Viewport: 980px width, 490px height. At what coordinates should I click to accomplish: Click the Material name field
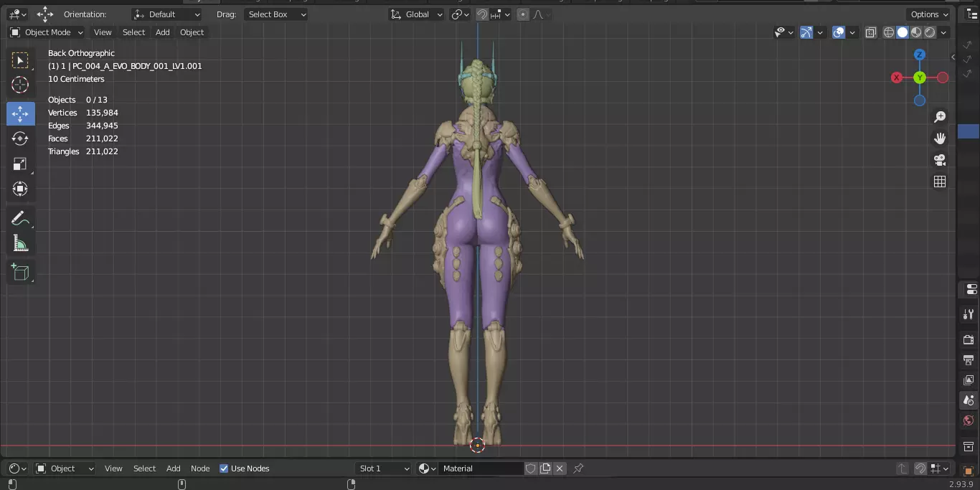481,468
